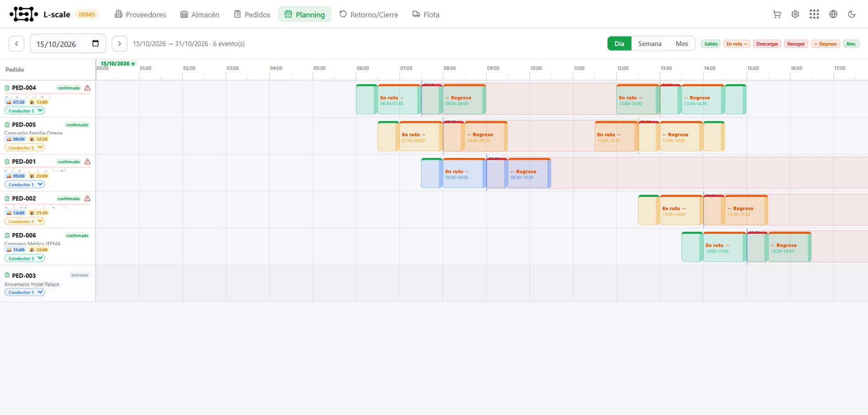Click the Descargar legend swatch
Viewport: 868px width, 415px height.
(x=767, y=44)
